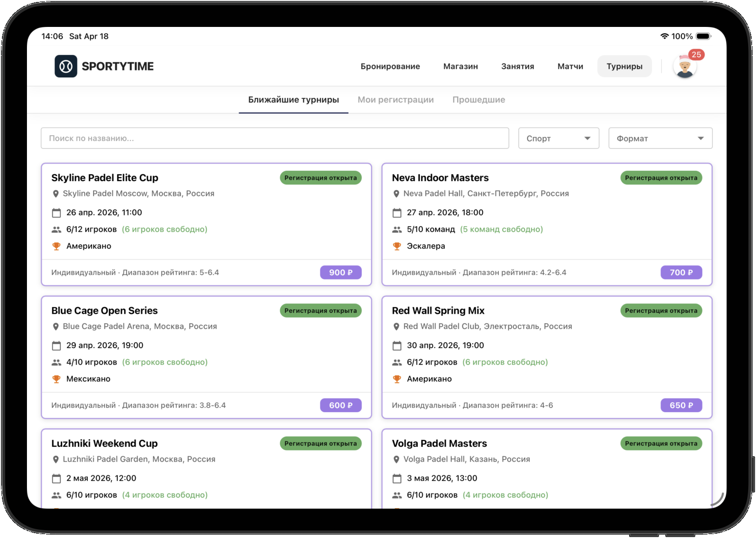This screenshot has height=538, width=756.
Task: Click calendar icon next to 27 апр. 2026
Action: [397, 213]
